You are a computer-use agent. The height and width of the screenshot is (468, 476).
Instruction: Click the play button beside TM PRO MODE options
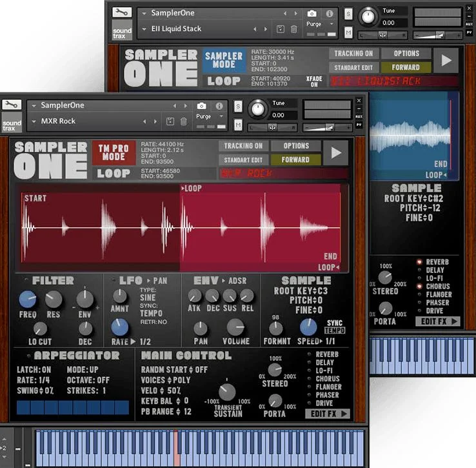click(335, 152)
